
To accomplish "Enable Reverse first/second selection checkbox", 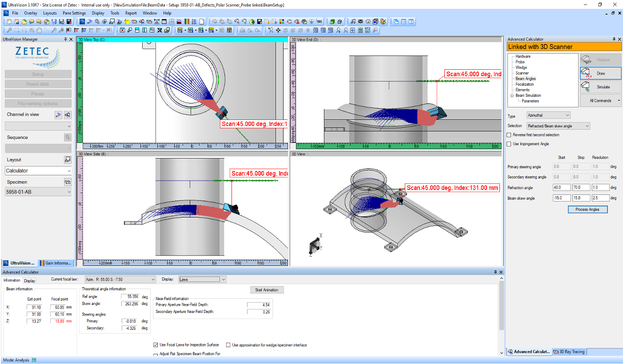I will (x=509, y=135).
